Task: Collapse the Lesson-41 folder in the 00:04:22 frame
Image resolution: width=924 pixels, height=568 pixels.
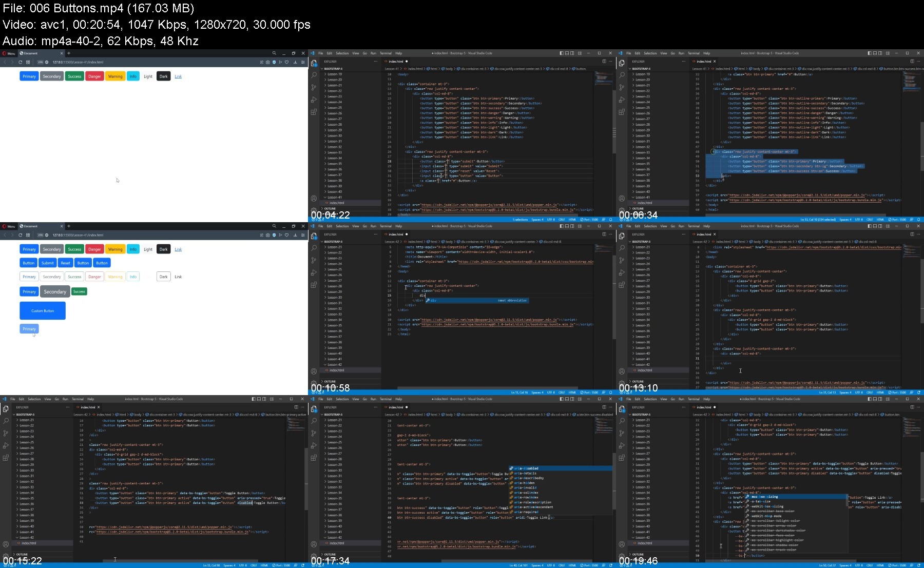Action: tap(334, 198)
